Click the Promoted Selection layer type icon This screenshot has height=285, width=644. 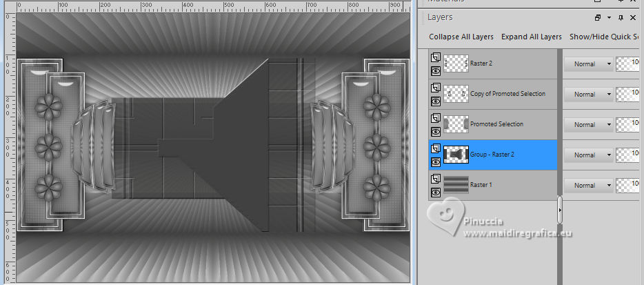[x=436, y=118]
